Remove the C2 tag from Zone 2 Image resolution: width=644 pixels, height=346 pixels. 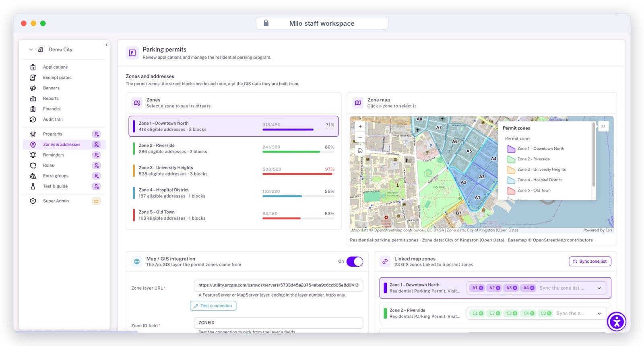[498, 313]
